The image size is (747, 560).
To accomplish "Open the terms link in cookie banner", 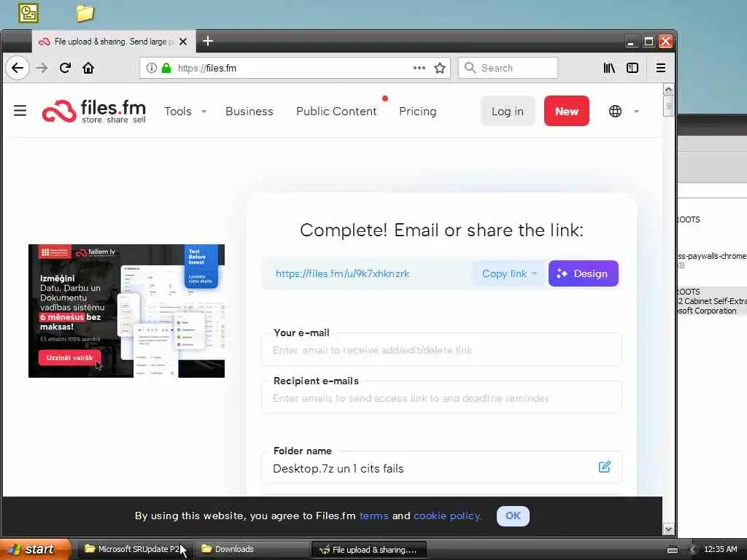I will tap(373, 516).
